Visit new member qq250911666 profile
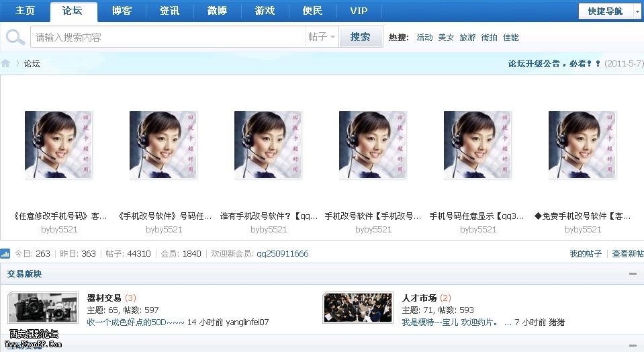The image size is (644, 352). tap(282, 254)
